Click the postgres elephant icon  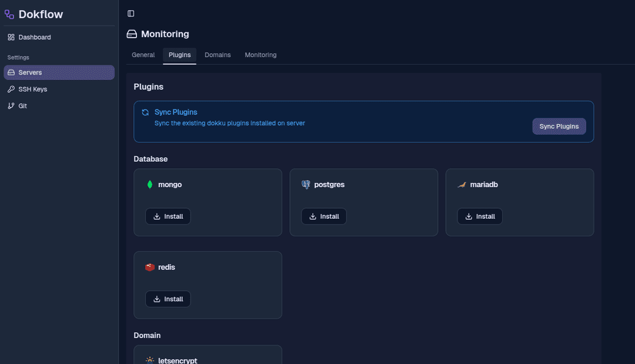(x=306, y=185)
